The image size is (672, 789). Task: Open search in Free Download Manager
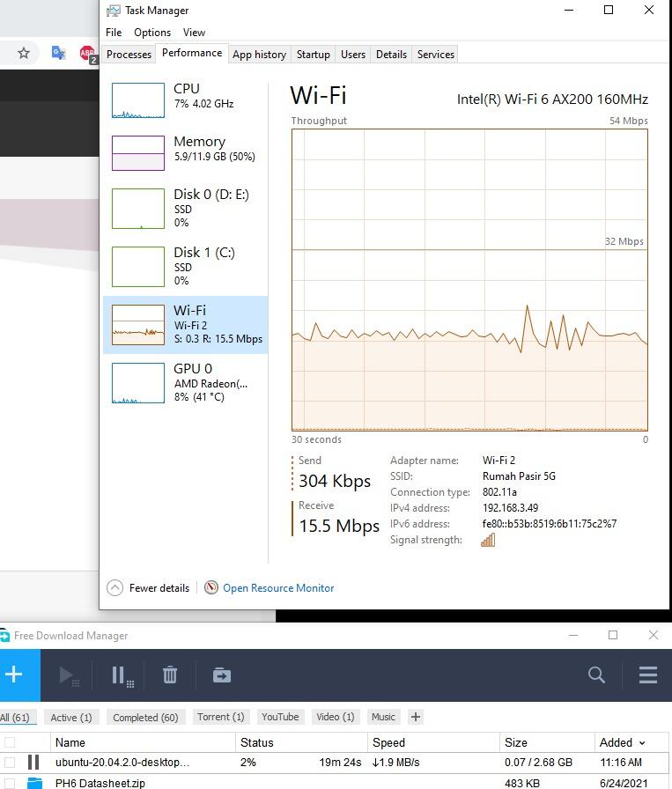coord(596,675)
